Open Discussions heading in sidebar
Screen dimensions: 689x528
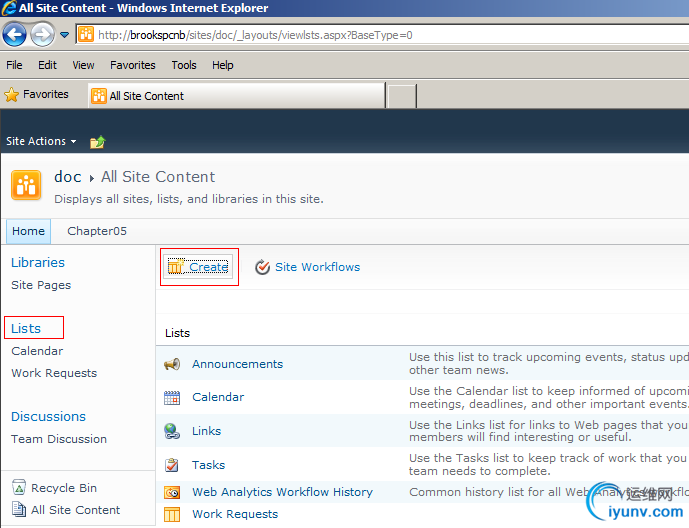(x=48, y=416)
